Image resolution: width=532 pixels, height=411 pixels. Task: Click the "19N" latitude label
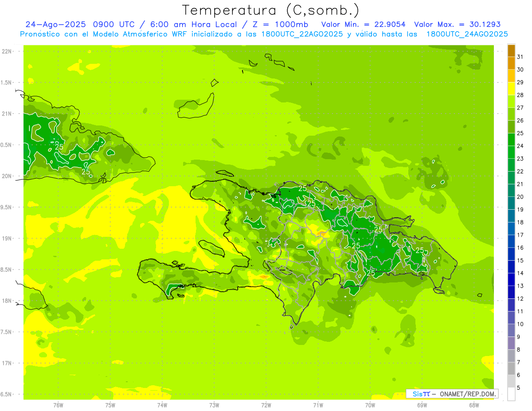[x=7, y=239]
